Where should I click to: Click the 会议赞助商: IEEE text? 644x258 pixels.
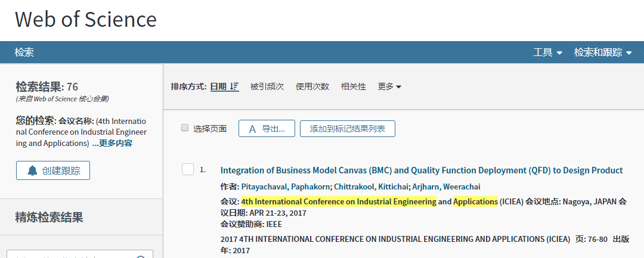252,224
